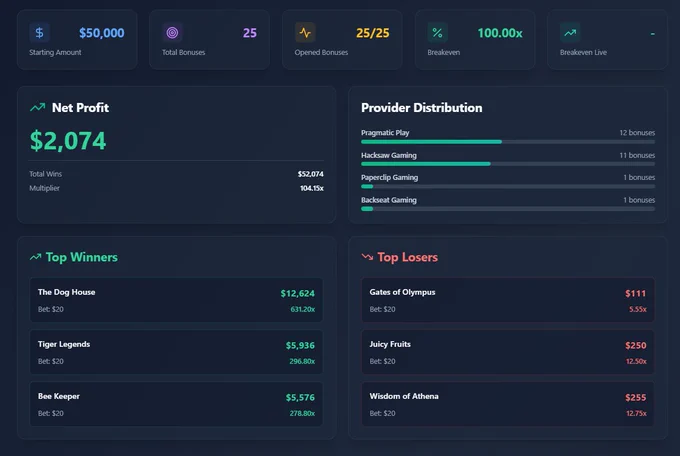680x456 pixels.
Task: Click the 100.00x breakeven value
Action: (x=500, y=33)
